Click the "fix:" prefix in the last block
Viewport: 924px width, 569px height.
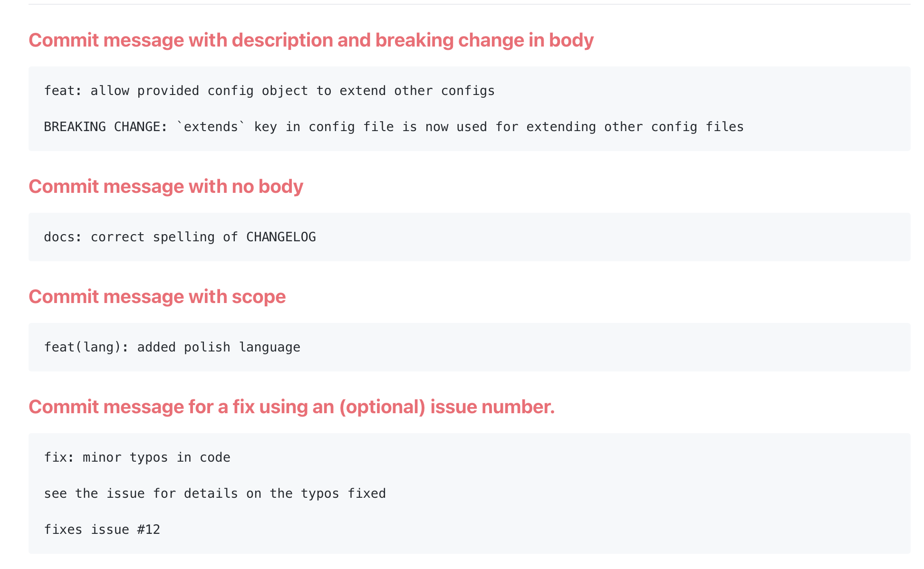pos(59,457)
